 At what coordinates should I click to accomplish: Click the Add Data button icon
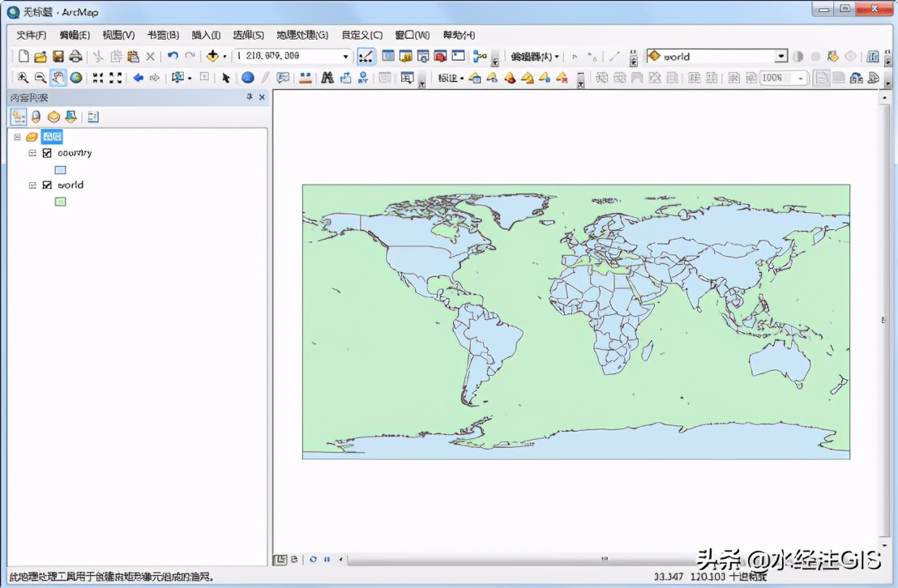click(212, 57)
